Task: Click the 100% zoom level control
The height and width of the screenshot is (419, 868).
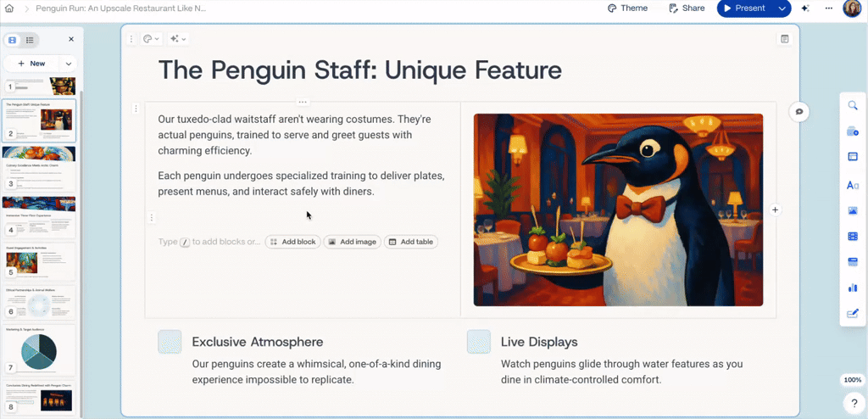Action: point(853,380)
